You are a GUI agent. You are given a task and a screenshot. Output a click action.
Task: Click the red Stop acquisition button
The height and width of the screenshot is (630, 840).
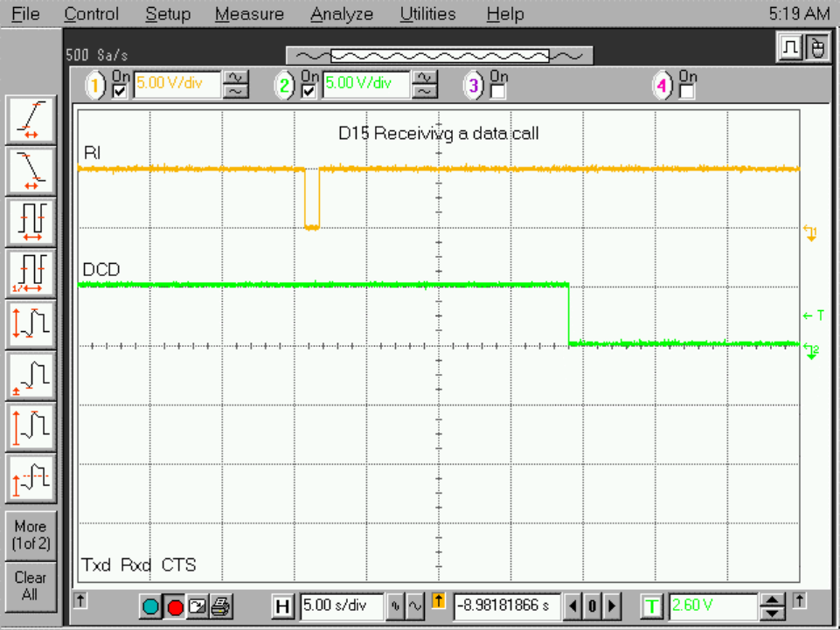[x=175, y=606]
